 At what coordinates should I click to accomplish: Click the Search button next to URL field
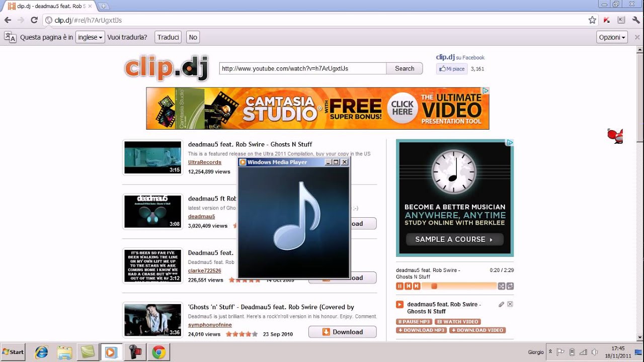(x=405, y=68)
